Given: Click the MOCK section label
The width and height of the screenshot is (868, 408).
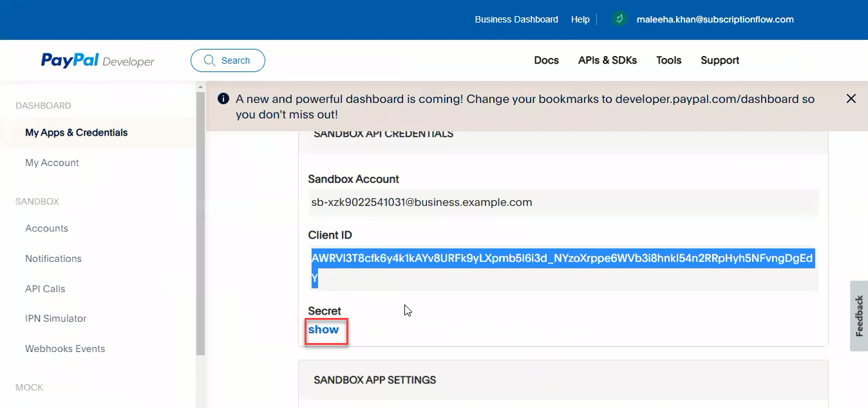Looking at the screenshot, I should point(30,387).
